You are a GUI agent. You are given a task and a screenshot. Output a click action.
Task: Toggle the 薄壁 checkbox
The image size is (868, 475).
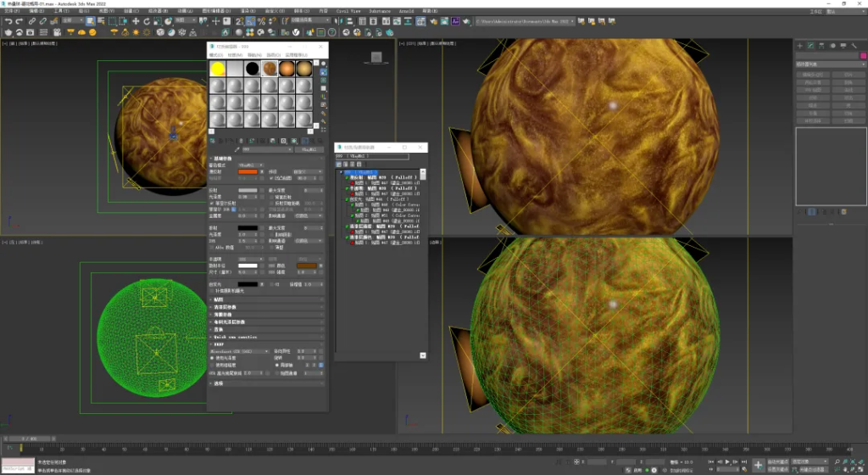point(271,248)
